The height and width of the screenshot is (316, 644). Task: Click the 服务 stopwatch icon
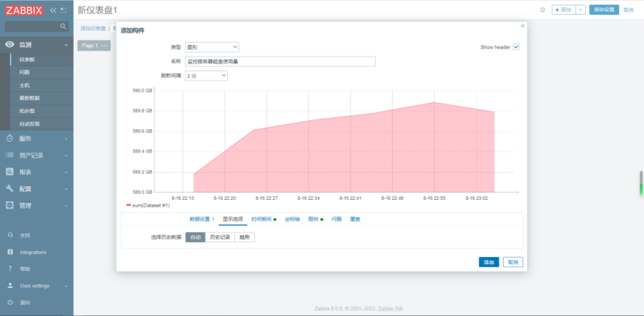point(10,139)
